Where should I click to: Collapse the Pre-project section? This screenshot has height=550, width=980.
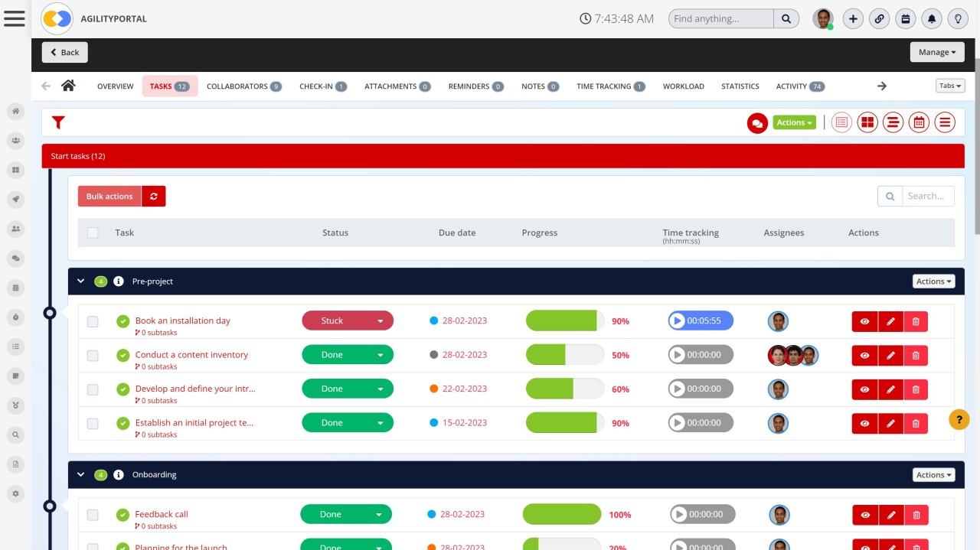tap(81, 282)
